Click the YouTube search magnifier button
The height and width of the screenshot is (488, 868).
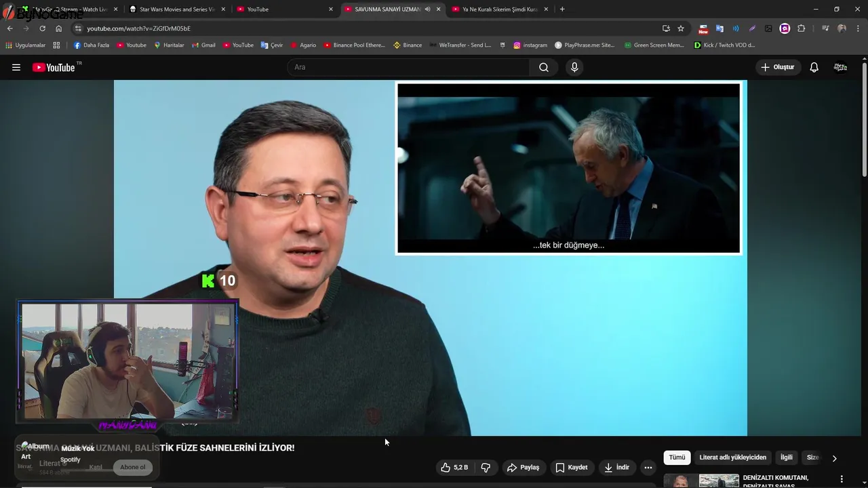[544, 67]
